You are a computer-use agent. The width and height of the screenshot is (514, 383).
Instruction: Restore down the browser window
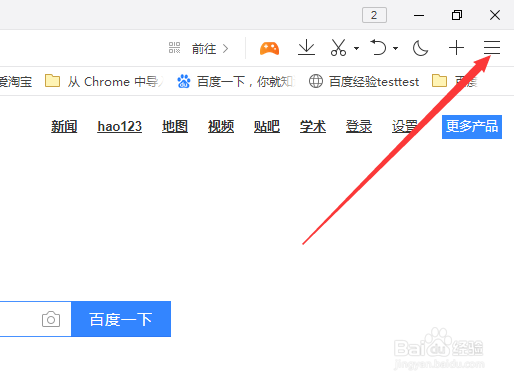point(457,15)
